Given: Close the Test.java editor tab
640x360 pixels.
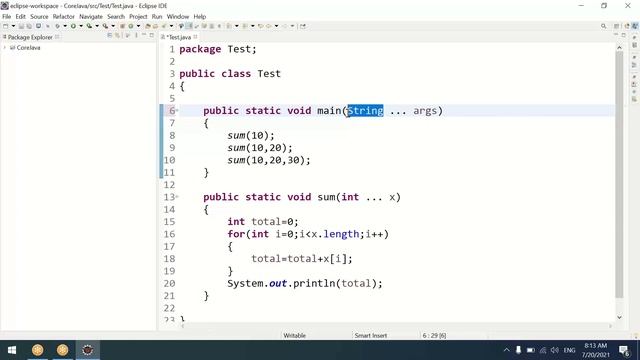Looking at the screenshot, I should (x=196, y=37).
